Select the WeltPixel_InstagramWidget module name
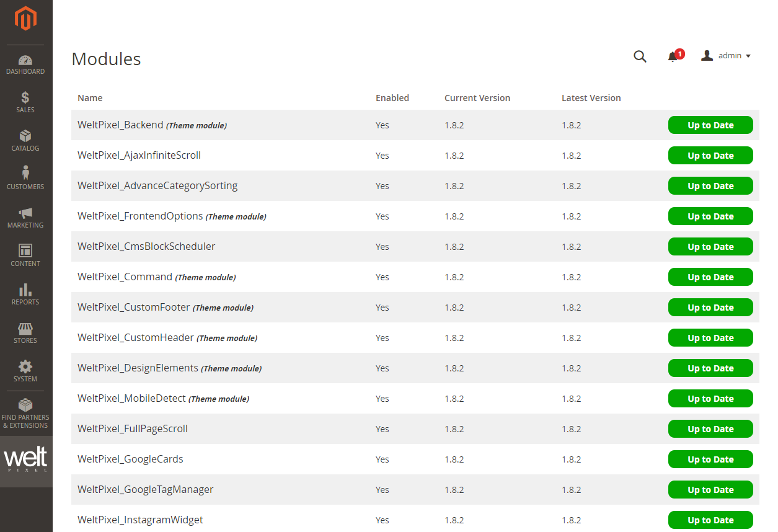 tap(140, 520)
